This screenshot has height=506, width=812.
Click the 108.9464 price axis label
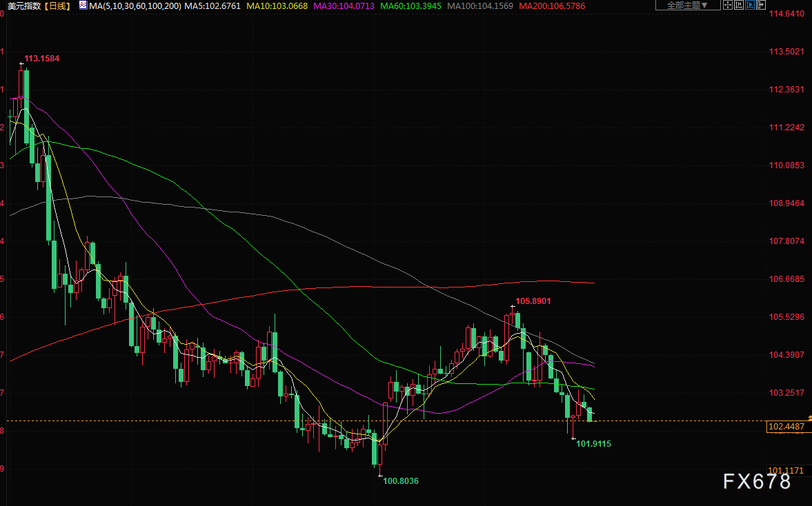point(786,203)
